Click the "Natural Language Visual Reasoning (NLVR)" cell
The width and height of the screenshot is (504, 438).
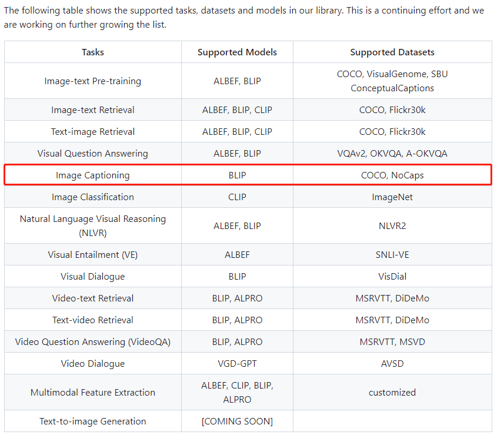click(x=93, y=225)
